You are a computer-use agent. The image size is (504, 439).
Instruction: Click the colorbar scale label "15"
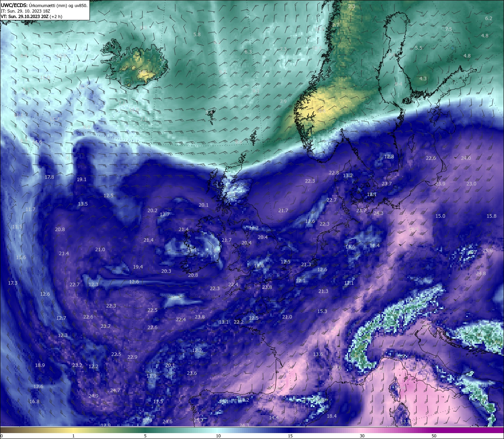[x=290, y=436]
